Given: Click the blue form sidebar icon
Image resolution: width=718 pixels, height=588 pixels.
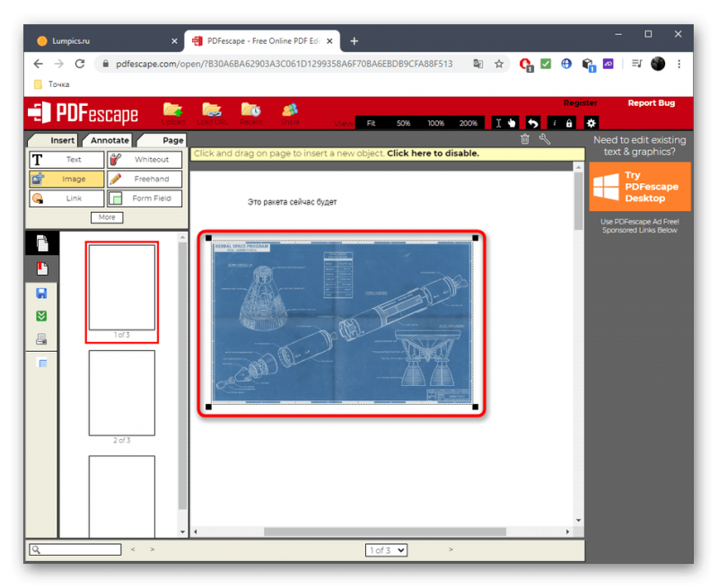Looking at the screenshot, I should click(41, 364).
